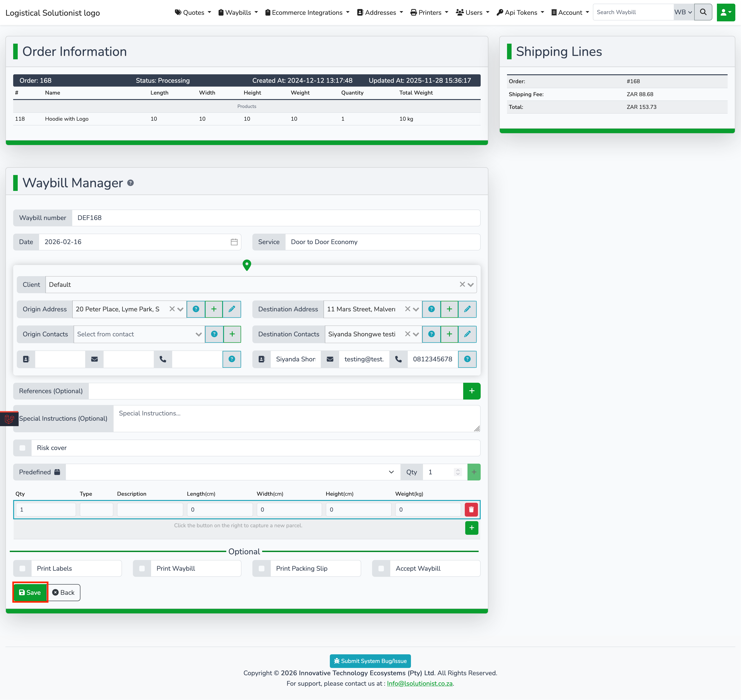Add a reference with green plus button
The width and height of the screenshot is (741, 700).
[471, 391]
